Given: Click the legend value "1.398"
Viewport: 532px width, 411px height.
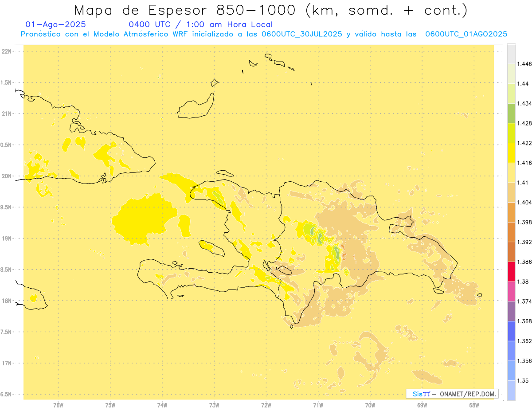Looking at the screenshot, I should tap(524, 222).
